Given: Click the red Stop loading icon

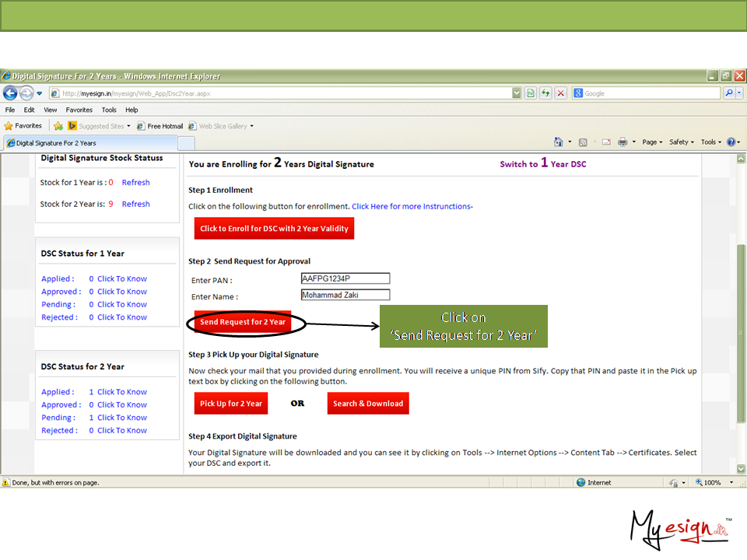Looking at the screenshot, I should [x=560, y=93].
